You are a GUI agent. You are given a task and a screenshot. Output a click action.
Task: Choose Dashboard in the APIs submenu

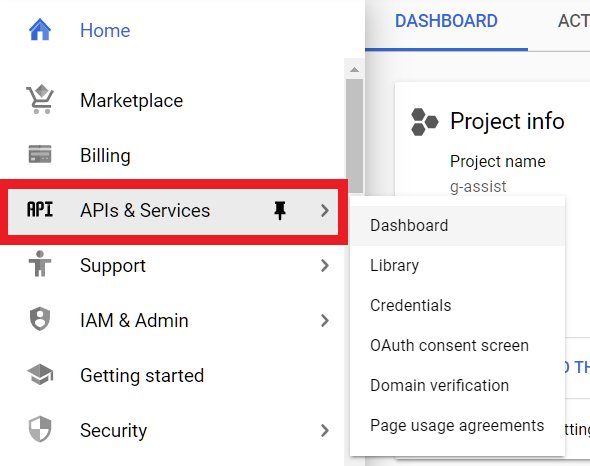pos(457,225)
